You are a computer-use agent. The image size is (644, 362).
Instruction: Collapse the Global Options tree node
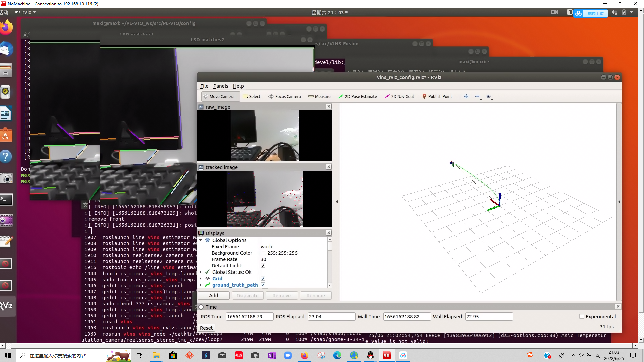click(x=201, y=240)
